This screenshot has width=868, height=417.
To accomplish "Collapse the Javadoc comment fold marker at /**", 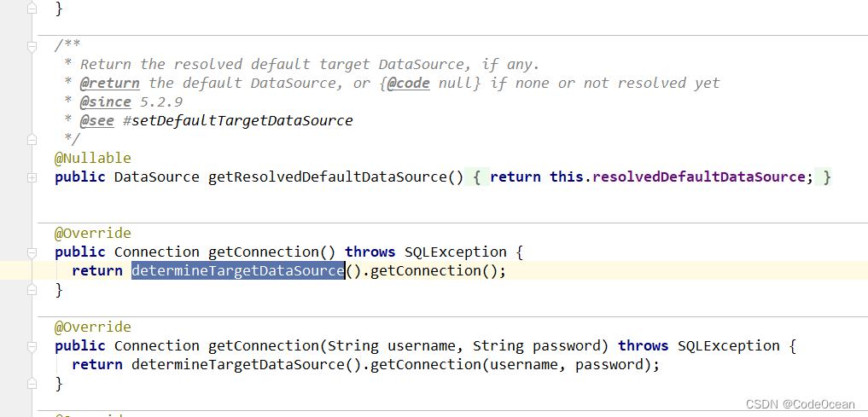I will tap(32, 46).
